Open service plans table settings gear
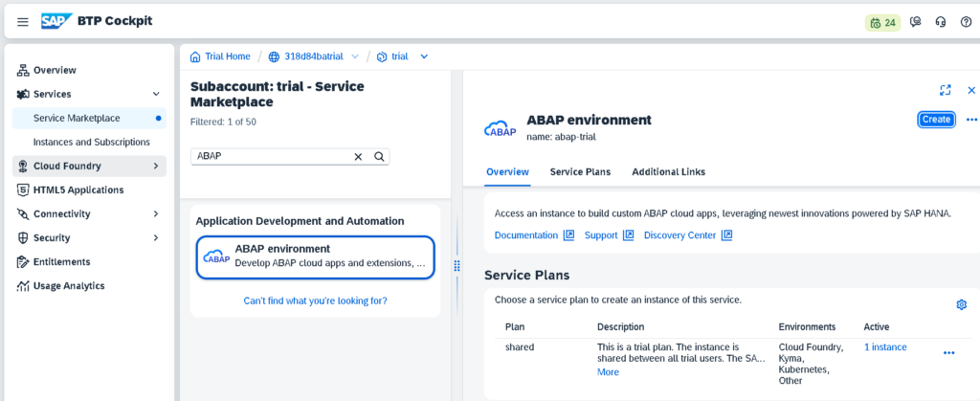This screenshot has height=401, width=980. click(x=962, y=304)
